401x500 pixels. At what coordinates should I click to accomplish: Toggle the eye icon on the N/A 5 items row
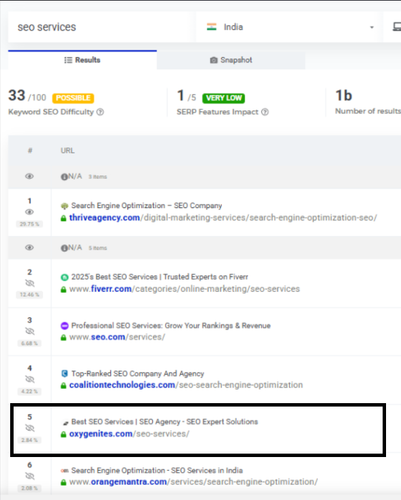tap(29, 248)
